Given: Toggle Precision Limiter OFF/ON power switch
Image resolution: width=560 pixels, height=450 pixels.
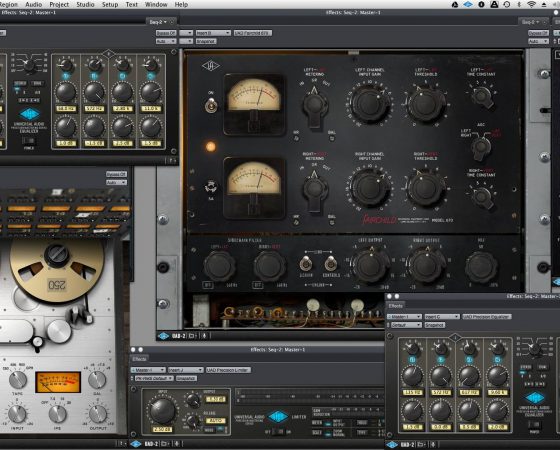Looking at the screenshot, I should tap(279, 432).
